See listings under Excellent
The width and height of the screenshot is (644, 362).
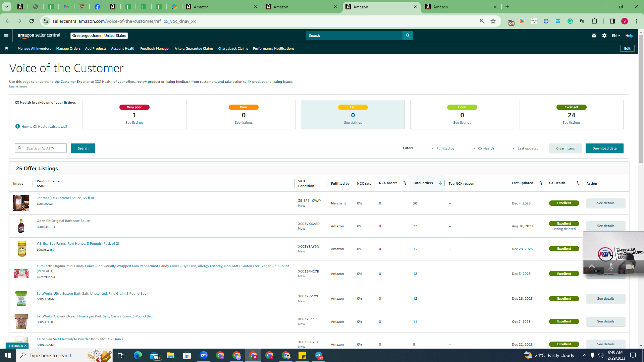(571, 123)
